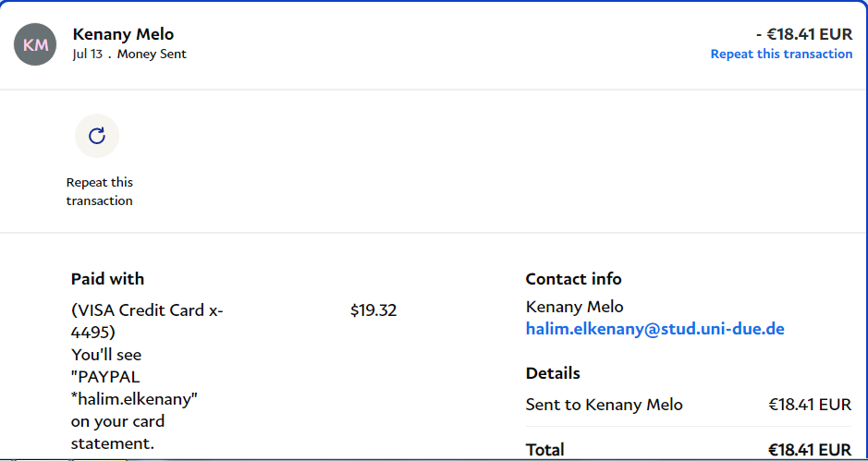The height and width of the screenshot is (461, 868).
Task: Click the Sent to Kenany Melo line
Action: coord(604,405)
